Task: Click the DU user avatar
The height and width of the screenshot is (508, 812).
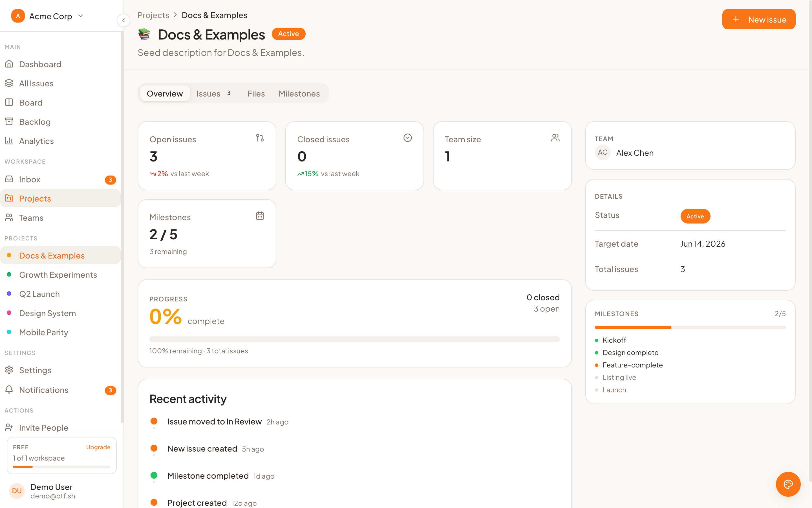Action: point(17,491)
